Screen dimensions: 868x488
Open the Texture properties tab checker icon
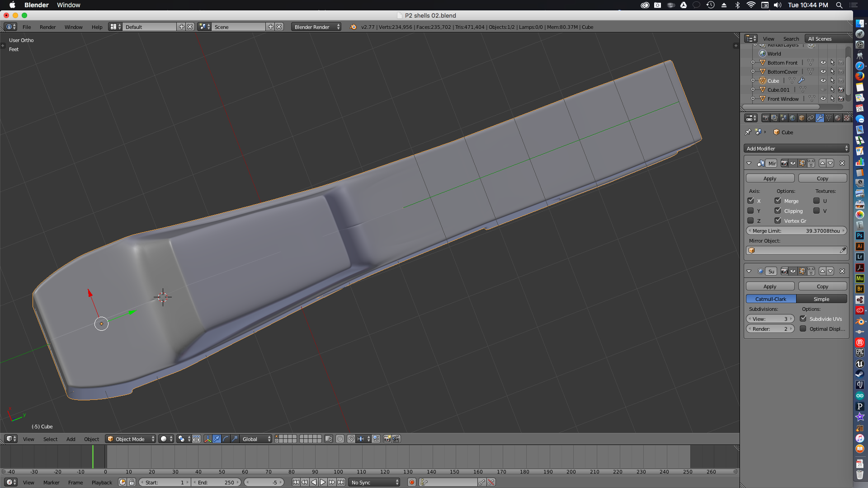click(847, 118)
